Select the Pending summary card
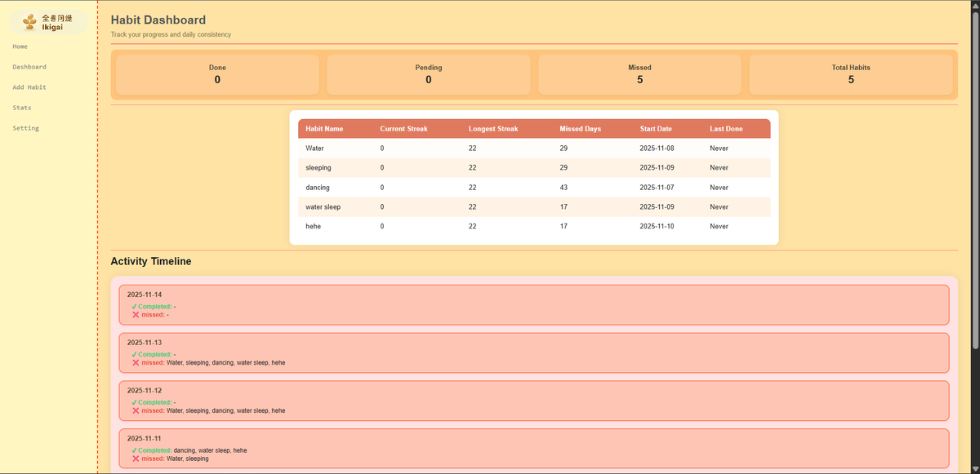Image resolution: width=980 pixels, height=474 pixels. pyautogui.click(x=429, y=74)
